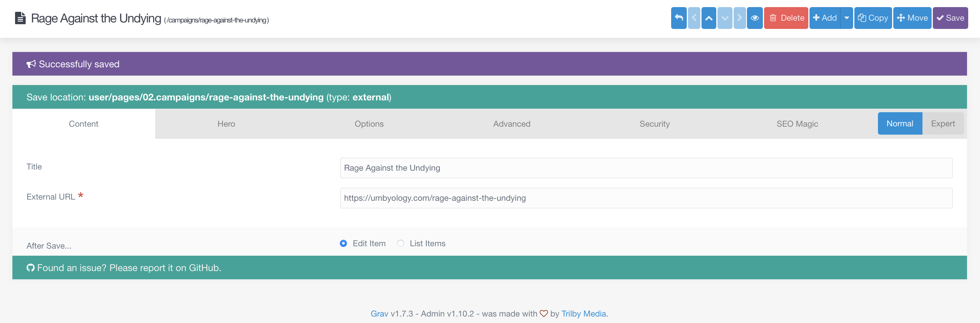Viewport: 980px width, 323px height.
Task: Open the Options tab
Action: pyautogui.click(x=369, y=124)
